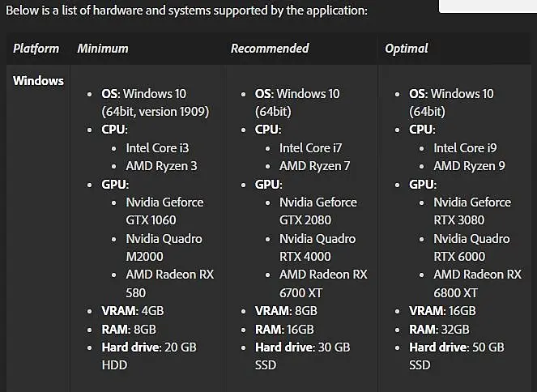The width and height of the screenshot is (537, 392).
Task: Click AMD Ryzen 7 under Recommended
Action: coord(314,166)
